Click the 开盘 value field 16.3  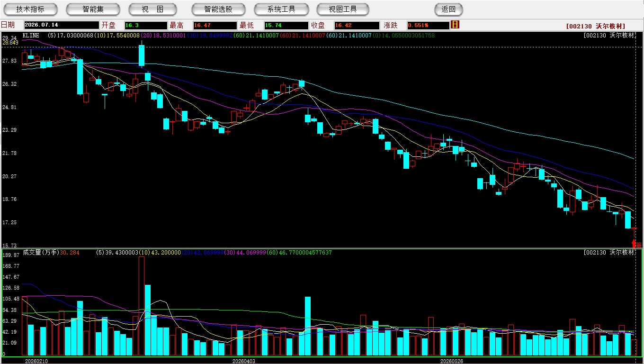(146, 25)
